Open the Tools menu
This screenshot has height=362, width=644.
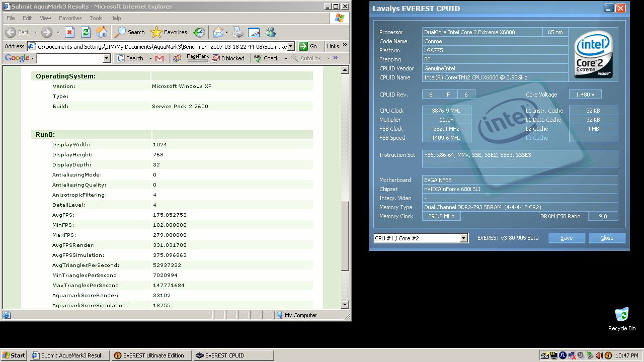pyautogui.click(x=96, y=18)
